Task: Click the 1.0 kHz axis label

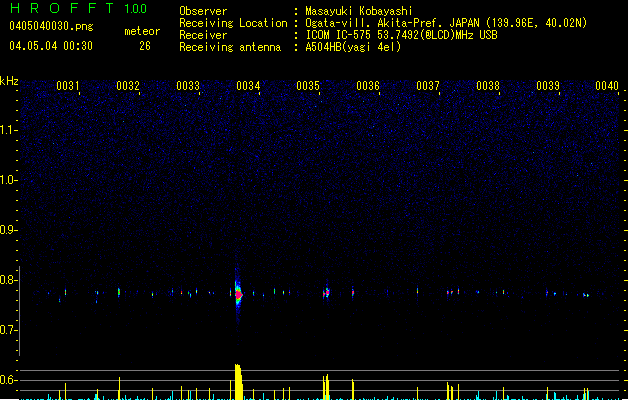Action: [8, 180]
